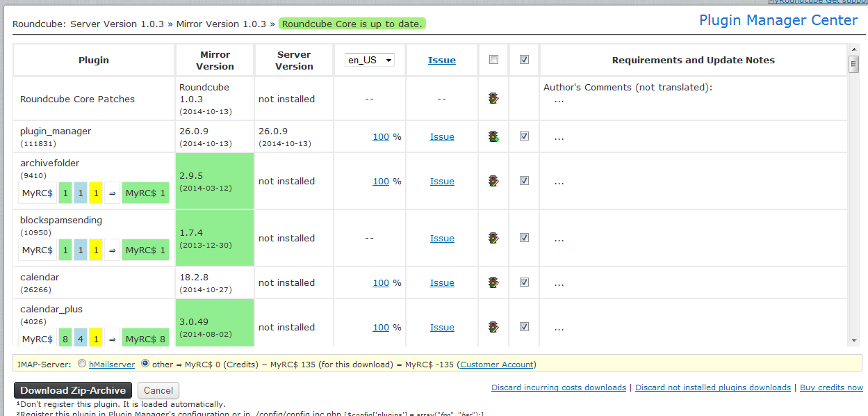
Task: Click the 'archivefolder' plugin name
Action: click(50, 163)
